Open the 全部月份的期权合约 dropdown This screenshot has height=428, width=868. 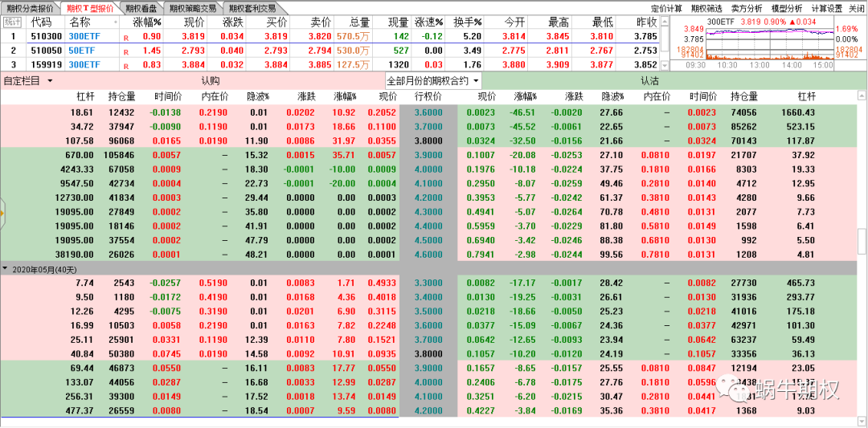(433, 81)
